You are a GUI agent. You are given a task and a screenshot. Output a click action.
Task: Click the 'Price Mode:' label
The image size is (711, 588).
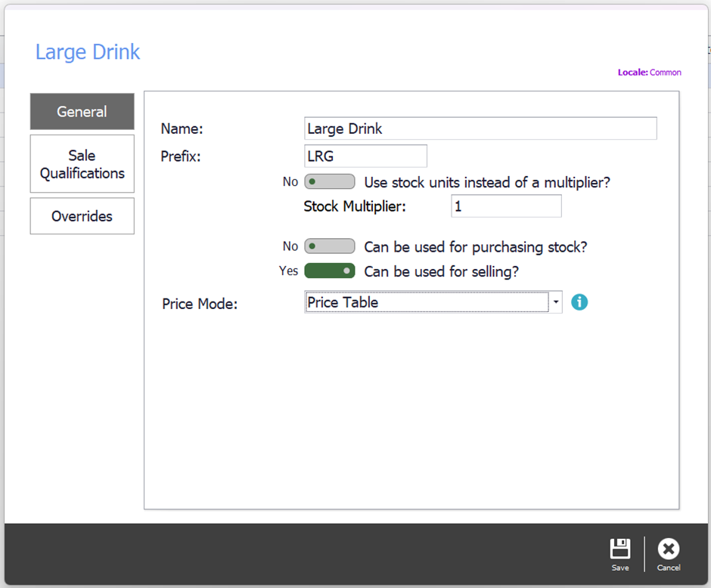[x=200, y=304]
